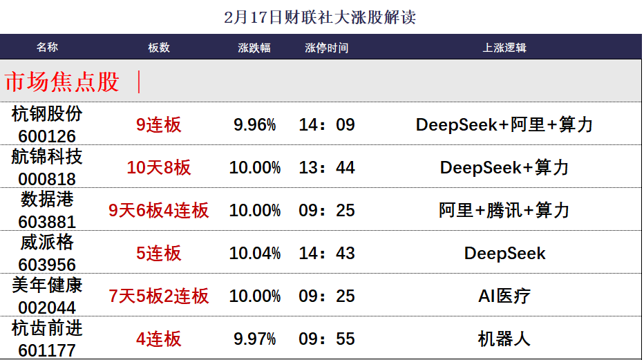The image size is (644, 360).
Task: Click the 5连板 cell
Action: 159,254
